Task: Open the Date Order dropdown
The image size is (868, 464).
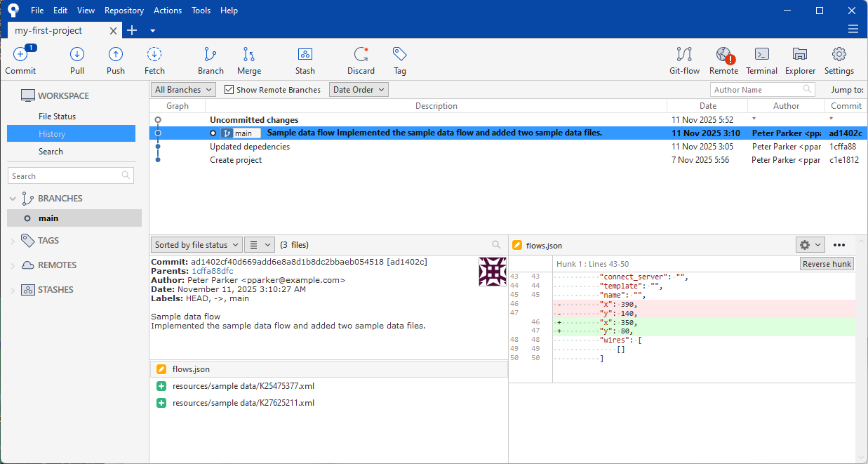Action: coord(359,90)
